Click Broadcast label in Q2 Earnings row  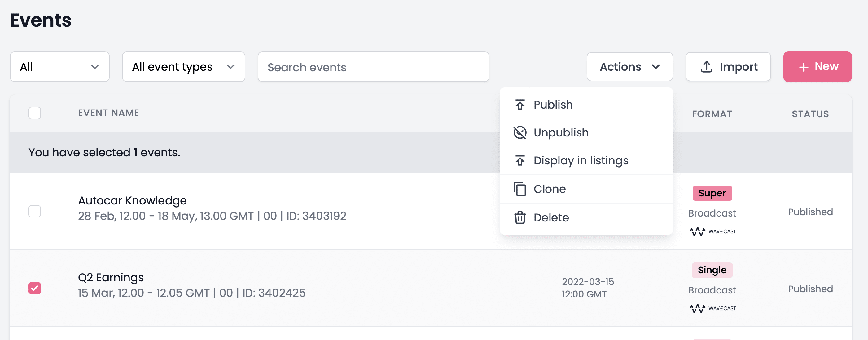coord(712,290)
